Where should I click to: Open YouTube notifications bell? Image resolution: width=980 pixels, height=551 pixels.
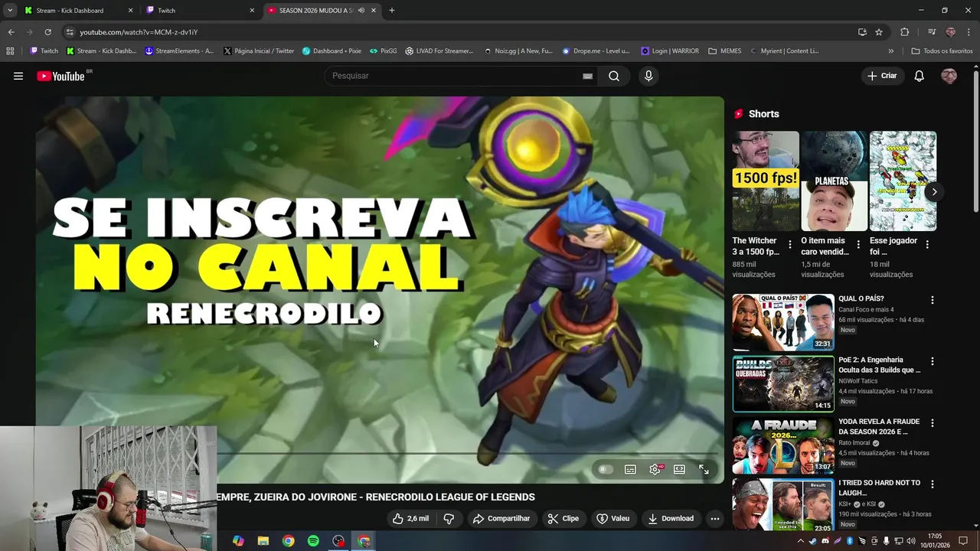click(x=920, y=76)
